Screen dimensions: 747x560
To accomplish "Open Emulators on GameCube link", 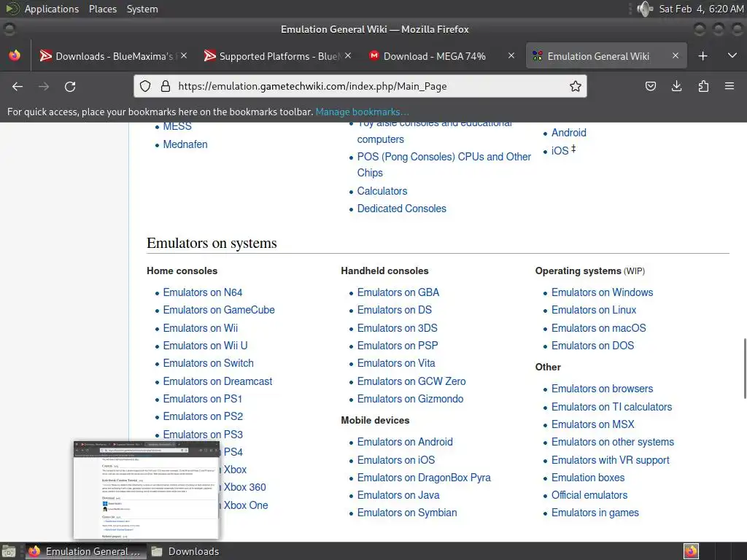I will (219, 310).
